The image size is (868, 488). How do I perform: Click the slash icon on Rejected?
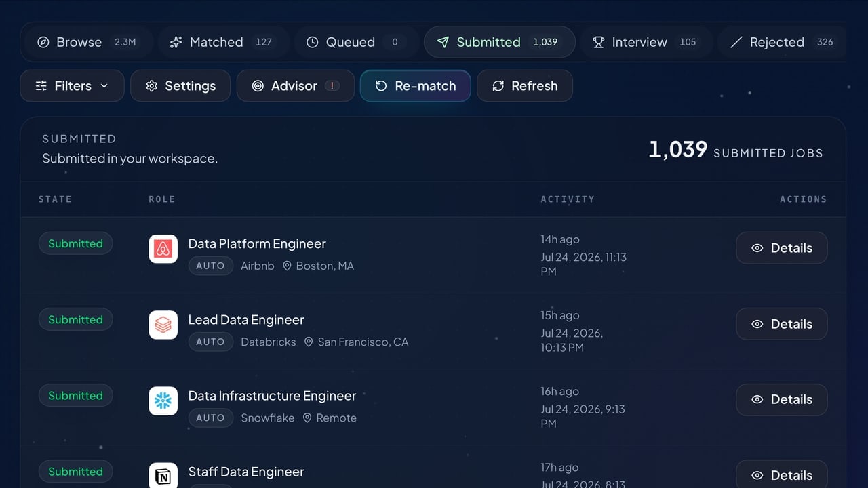coord(736,42)
